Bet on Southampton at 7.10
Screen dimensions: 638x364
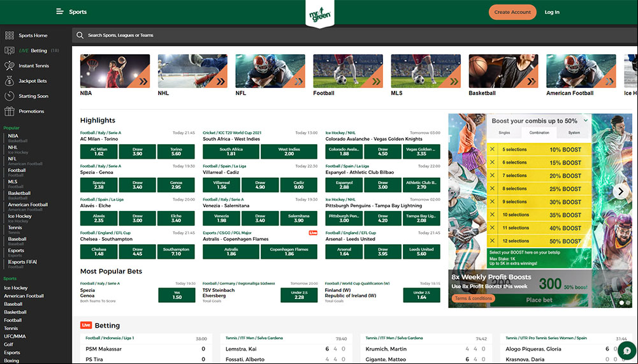(176, 252)
